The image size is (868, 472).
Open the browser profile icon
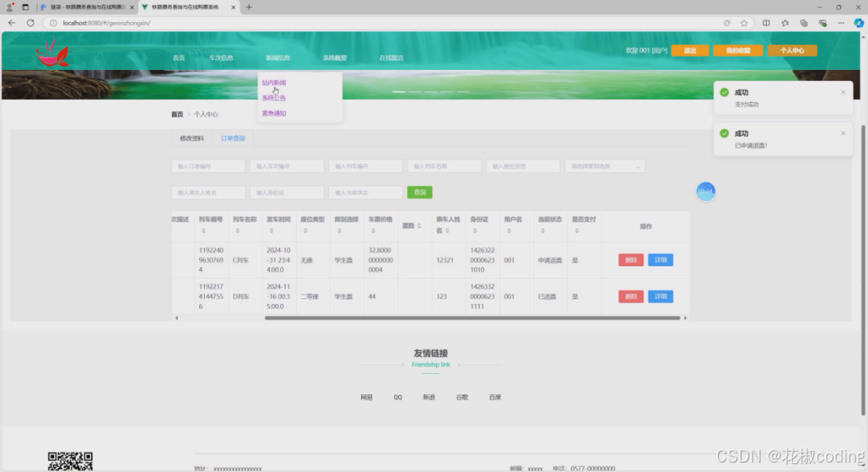point(9,7)
